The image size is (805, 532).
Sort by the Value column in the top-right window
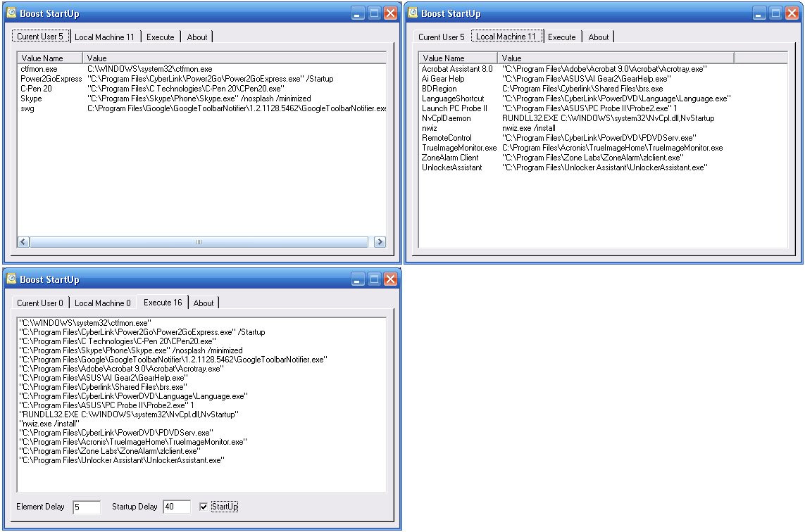point(616,58)
